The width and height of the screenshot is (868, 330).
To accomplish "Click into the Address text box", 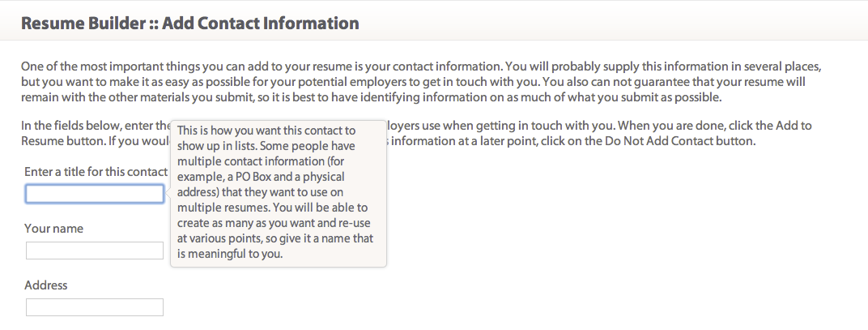I will tap(95, 307).
